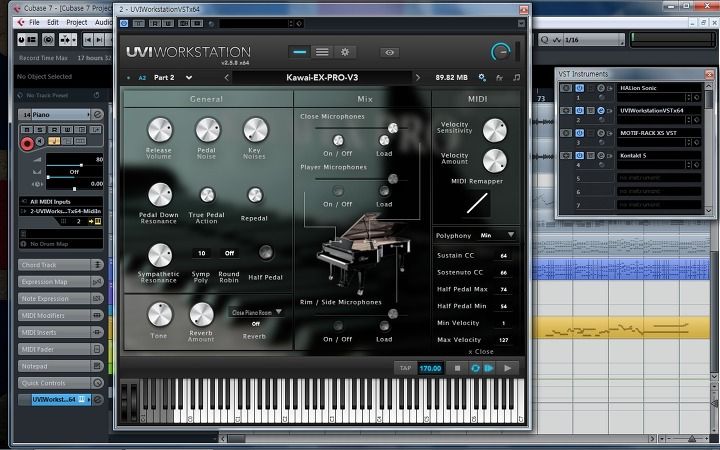
Task: Stop UVI Workstation transport playback
Action: click(x=457, y=368)
